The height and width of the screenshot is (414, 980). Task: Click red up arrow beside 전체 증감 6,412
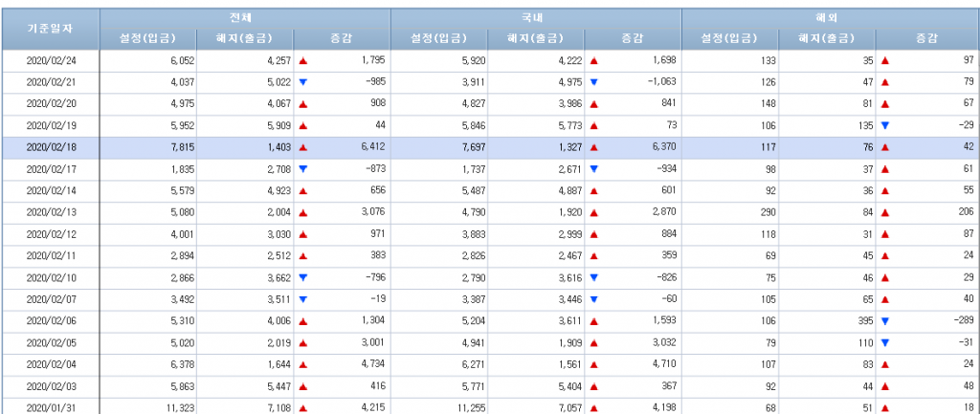(x=303, y=147)
